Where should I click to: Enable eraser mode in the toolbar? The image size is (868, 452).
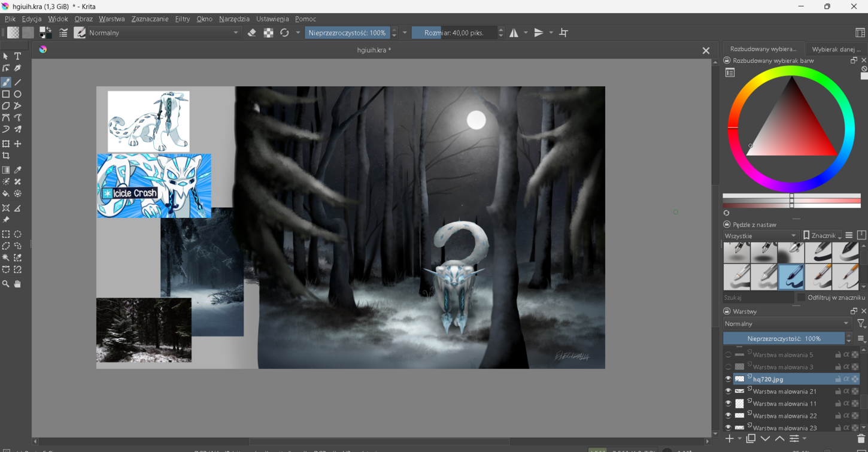tap(251, 33)
